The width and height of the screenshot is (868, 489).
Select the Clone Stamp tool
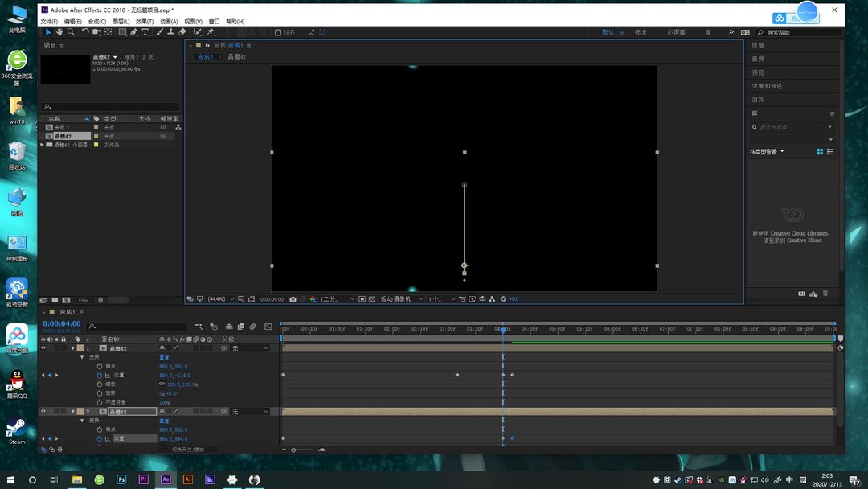171,32
